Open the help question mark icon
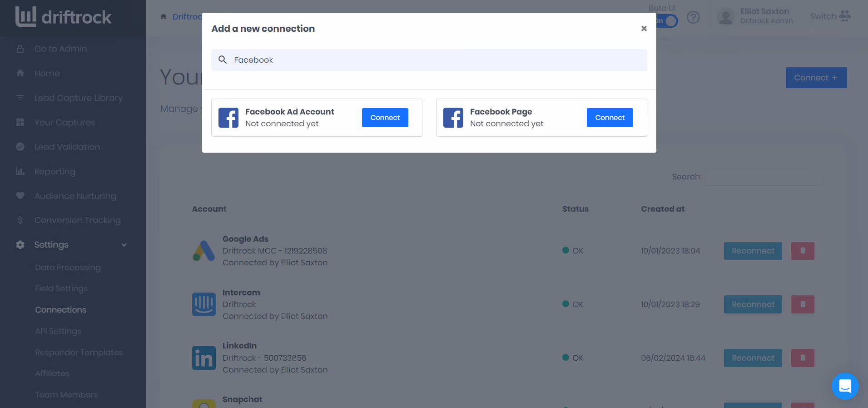868x408 pixels. point(693,17)
